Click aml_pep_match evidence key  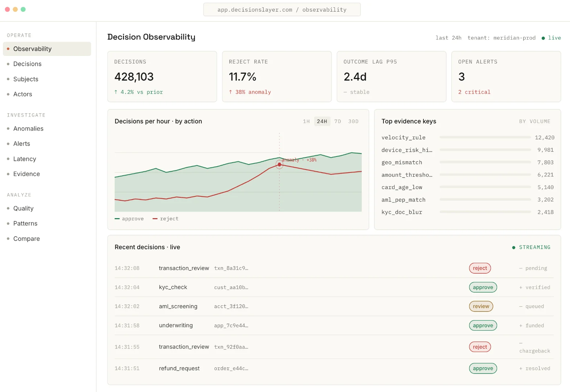click(403, 200)
